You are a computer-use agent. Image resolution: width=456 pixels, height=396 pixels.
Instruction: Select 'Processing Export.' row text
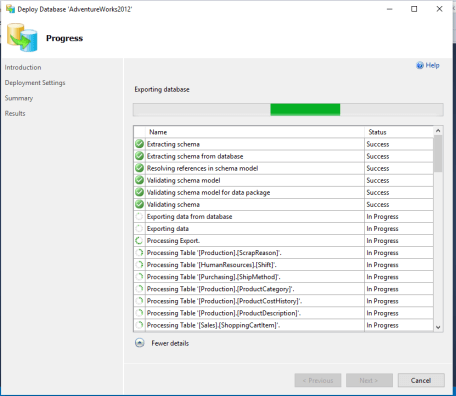[x=173, y=241]
